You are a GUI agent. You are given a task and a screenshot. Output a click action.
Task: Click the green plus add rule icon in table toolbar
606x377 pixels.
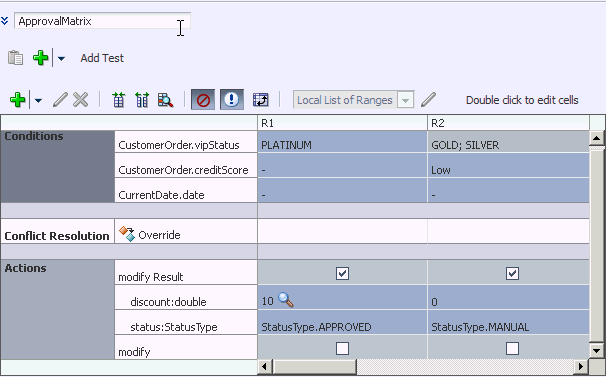click(x=17, y=100)
